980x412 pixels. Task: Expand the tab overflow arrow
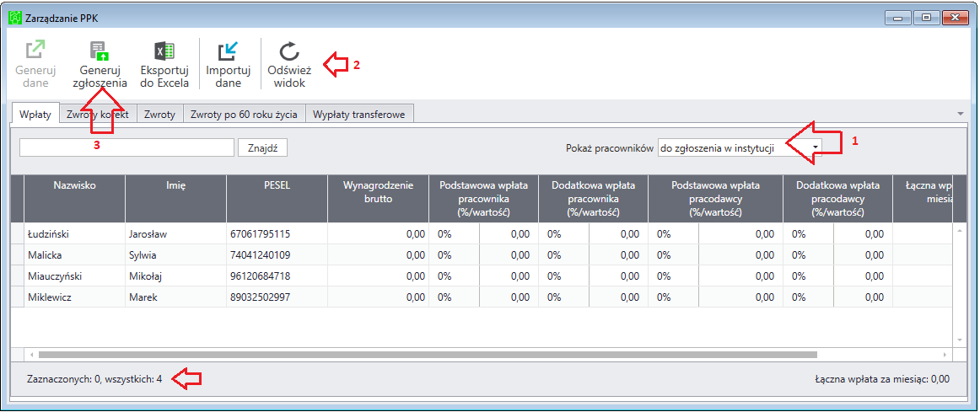coord(961,114)
